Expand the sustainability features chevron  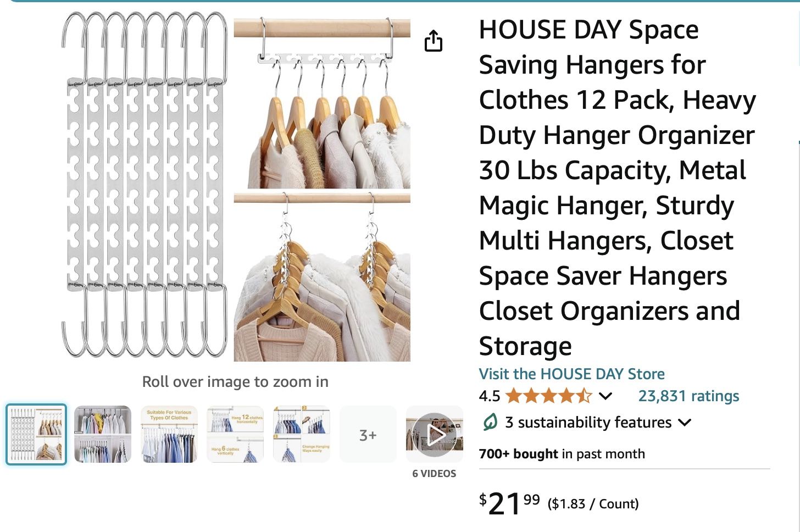pyautogui.click(x=685, y=423)
